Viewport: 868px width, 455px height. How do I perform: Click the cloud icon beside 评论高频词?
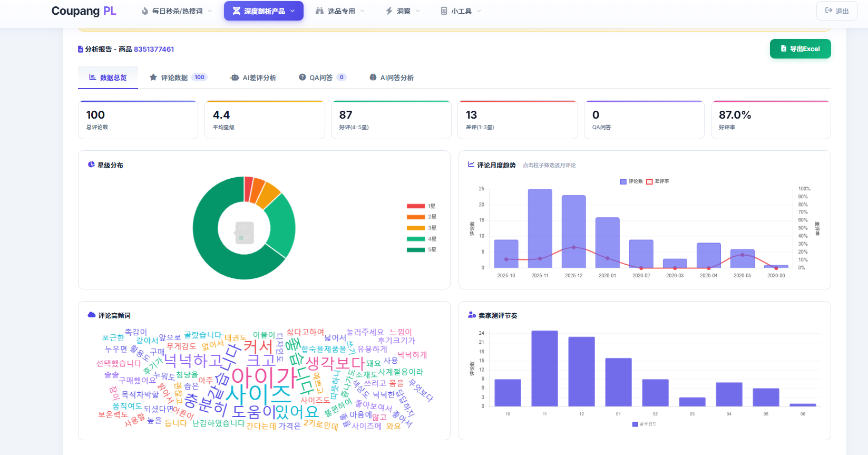(x=92, y=315)
